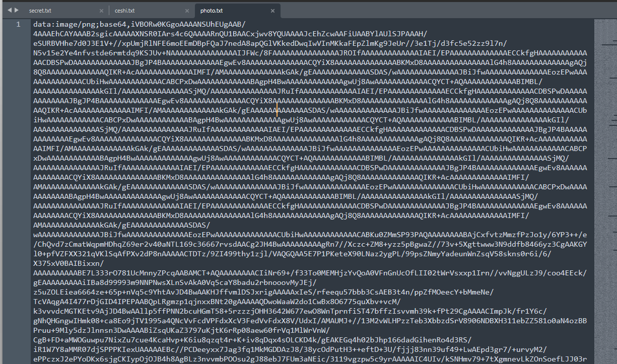Click the line starting with 'eSURBVHhe7d0J3E1V'
Image resolution: width=617 pixels, height=364 pixels.
tap(270, 43)
